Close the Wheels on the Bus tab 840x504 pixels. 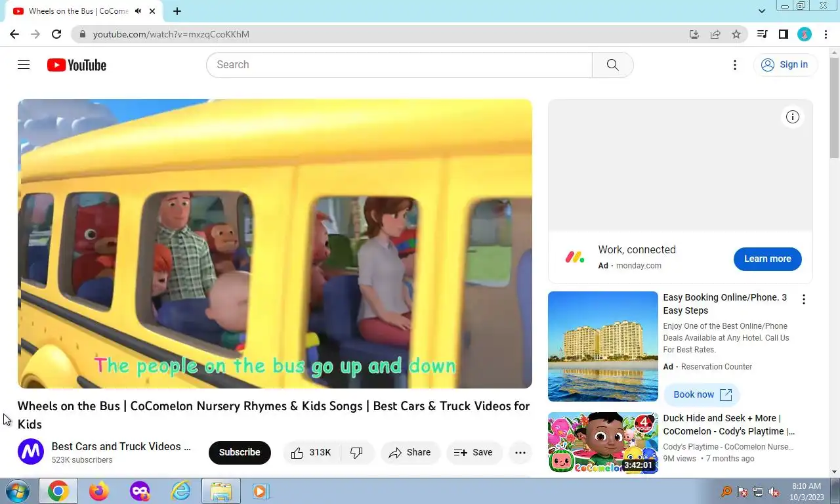(152, 11)
